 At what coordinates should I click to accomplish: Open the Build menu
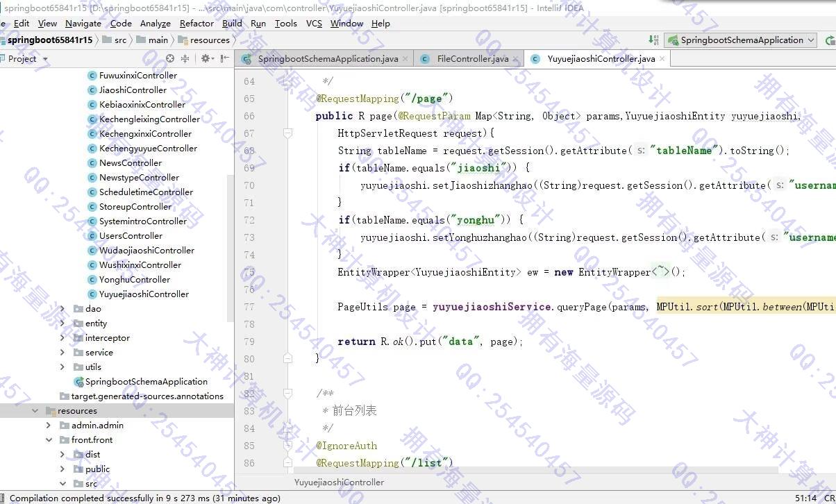pos(233,23)
